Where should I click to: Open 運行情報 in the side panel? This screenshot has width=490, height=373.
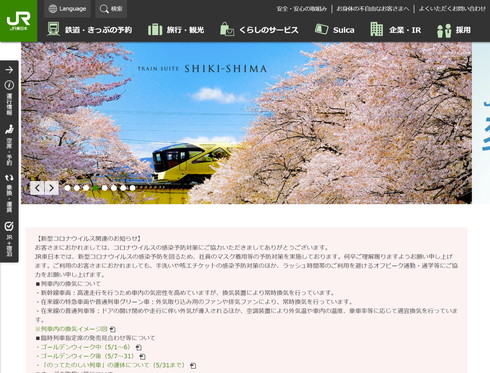pyautogui.click(x=9, y=98)
